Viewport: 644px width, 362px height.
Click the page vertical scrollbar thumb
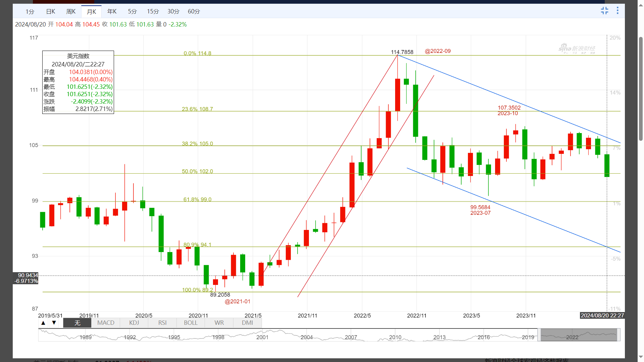point(641,89)
